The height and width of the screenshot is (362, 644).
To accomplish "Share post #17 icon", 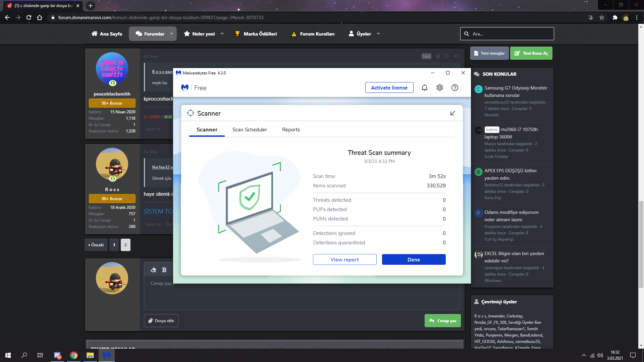I will coord(437,56).
